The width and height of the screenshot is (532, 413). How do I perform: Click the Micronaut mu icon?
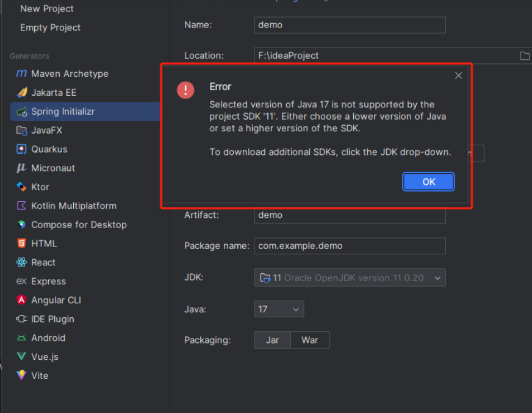click(x=21, y=168)
